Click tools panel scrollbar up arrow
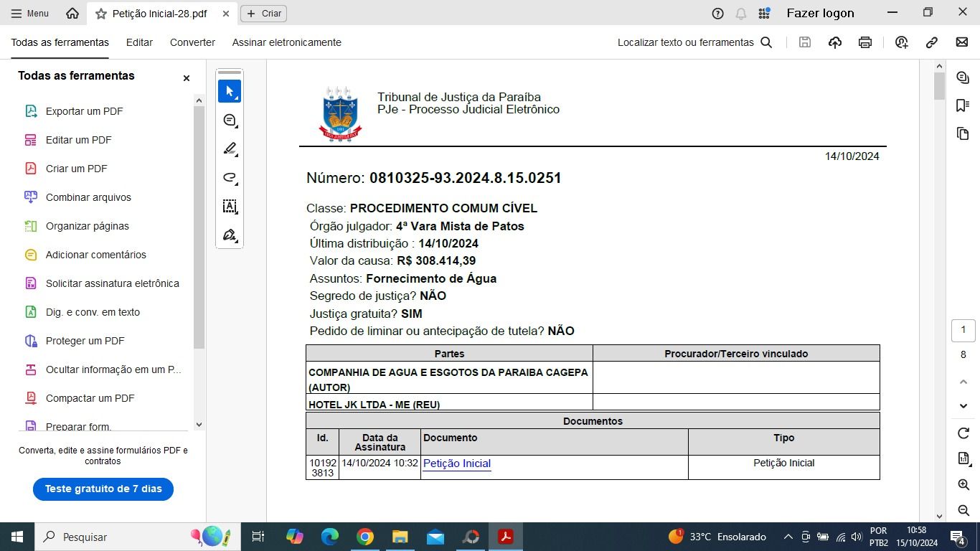The image size is (980, 551). (199, 100)
